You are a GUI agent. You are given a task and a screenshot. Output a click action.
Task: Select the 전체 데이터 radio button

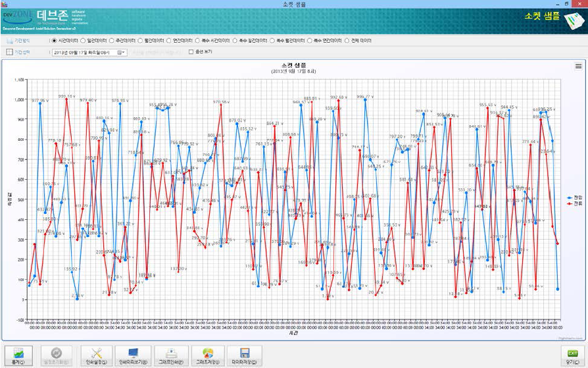click(347, 41)
